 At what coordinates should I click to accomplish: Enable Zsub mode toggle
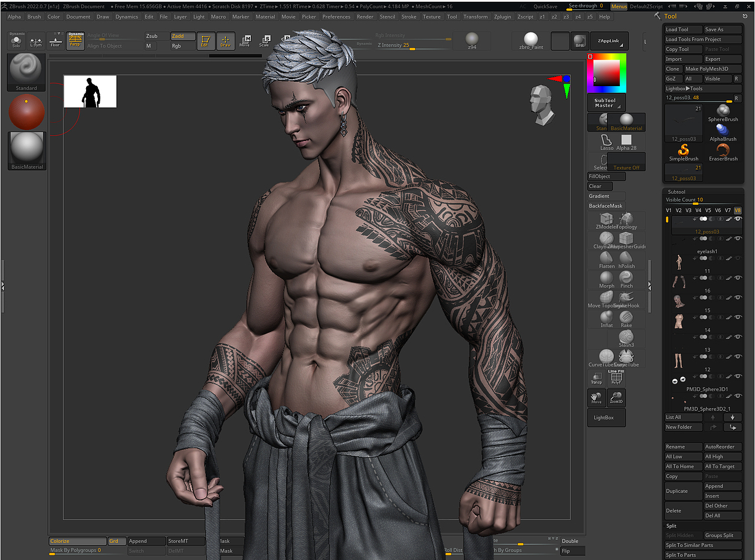click(156, 36)
